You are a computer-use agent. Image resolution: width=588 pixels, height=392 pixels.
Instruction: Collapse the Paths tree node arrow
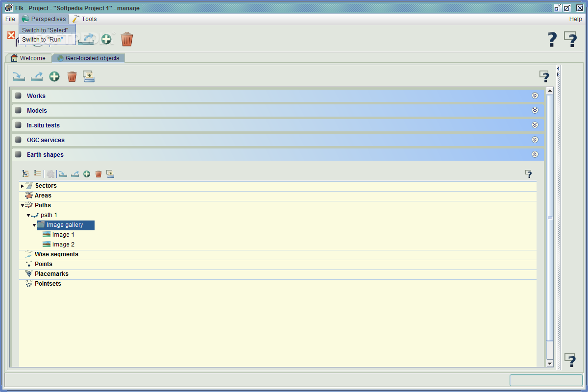[x=23, y=205]
